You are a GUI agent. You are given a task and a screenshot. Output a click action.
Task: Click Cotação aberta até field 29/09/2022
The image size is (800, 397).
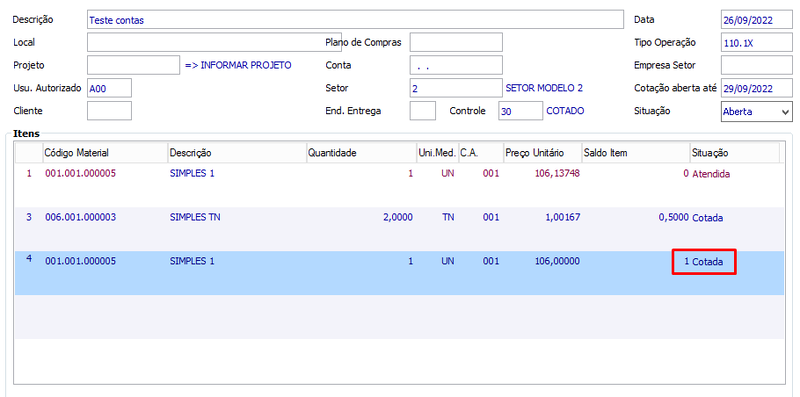point(757,88)
